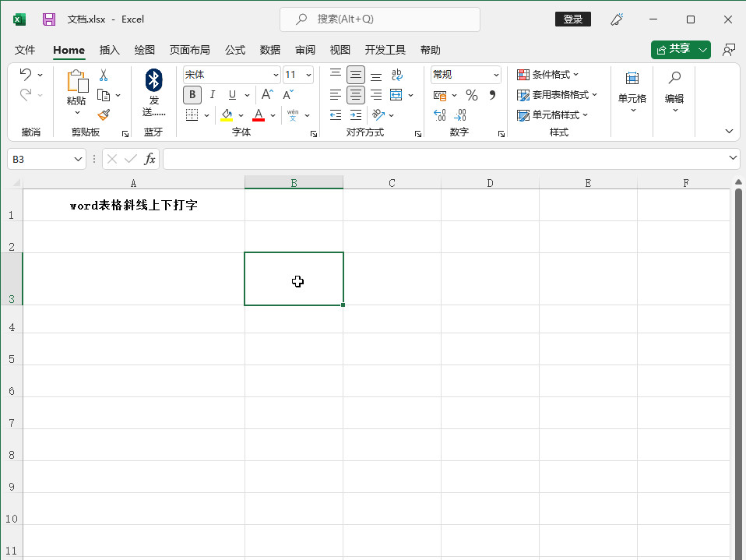746x560 pixels.
Task: Open the insert function fx button
Action: [150, 159]
